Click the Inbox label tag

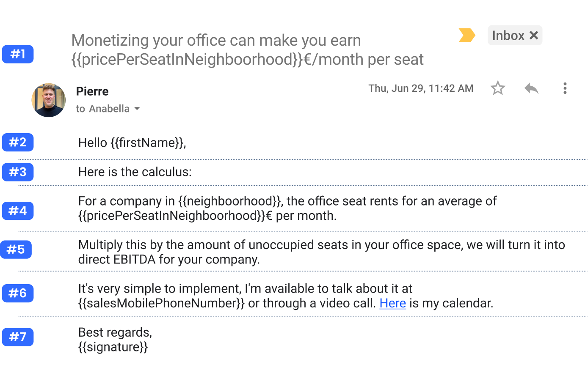508,36
